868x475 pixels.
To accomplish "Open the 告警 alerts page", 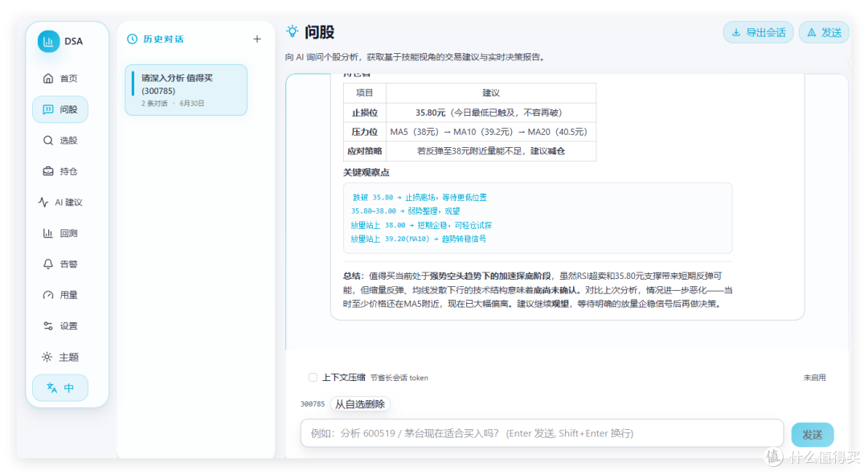I will pyautogui.click(x=60, y=264).
